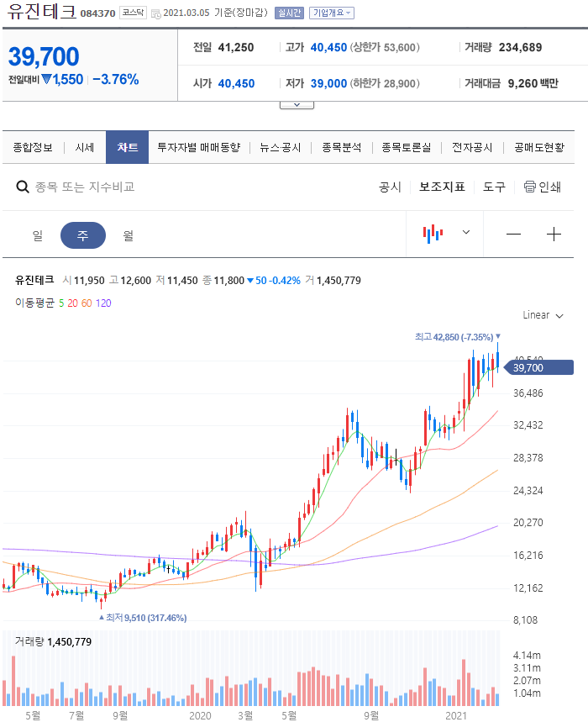Viewport: 588px width, 722px height.
Task: Zoom in the chart with plus icon
Action: tap(554, 235)
